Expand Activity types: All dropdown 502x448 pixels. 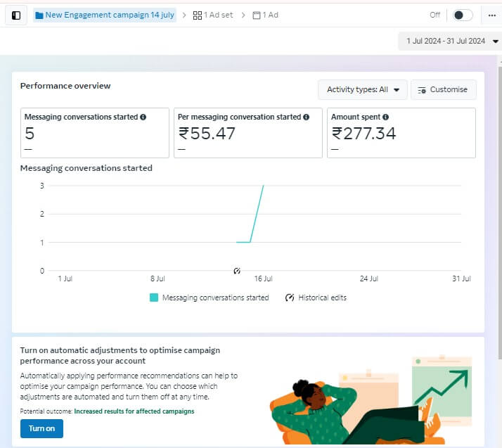[363, 90]
